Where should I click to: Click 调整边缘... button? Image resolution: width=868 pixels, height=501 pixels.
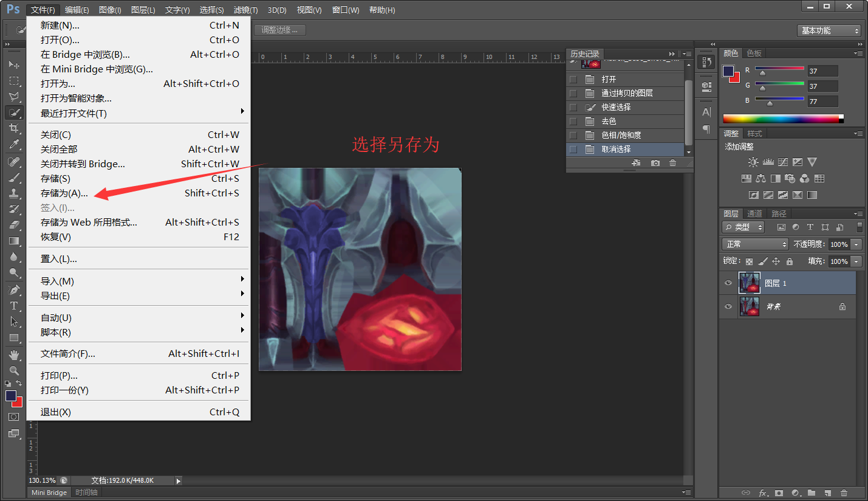pyautogui.click(x=280, y=30)
